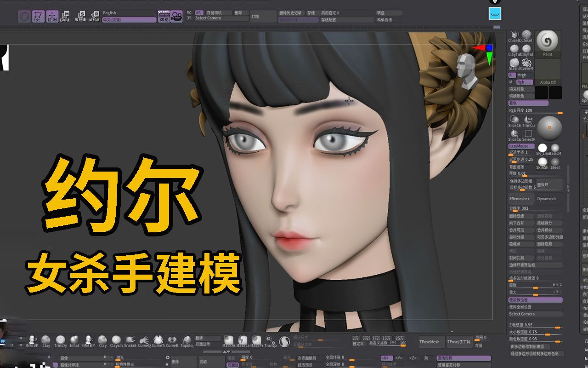
Task: Pick the ChiselC brush
Action: tap(514, 36)
